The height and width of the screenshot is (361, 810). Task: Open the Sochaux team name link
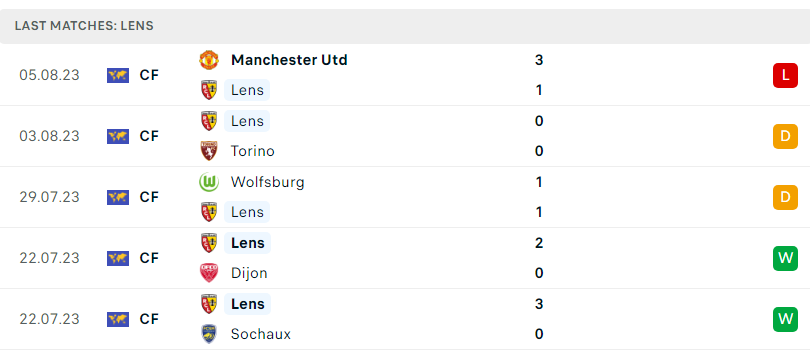click(x=261, y=334)
